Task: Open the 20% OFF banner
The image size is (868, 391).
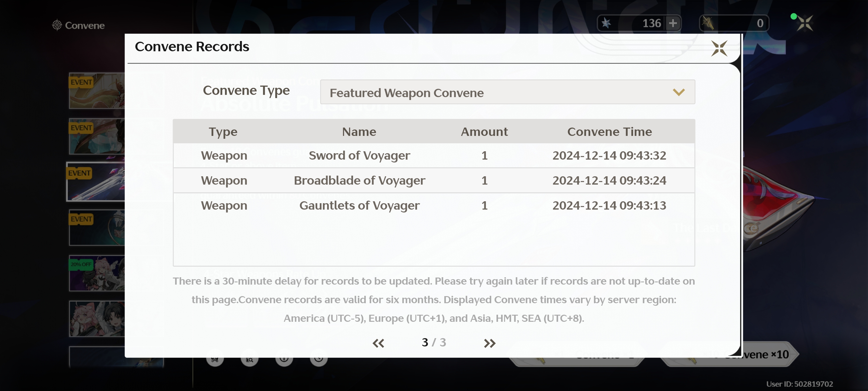Action: tap(97, 273)
